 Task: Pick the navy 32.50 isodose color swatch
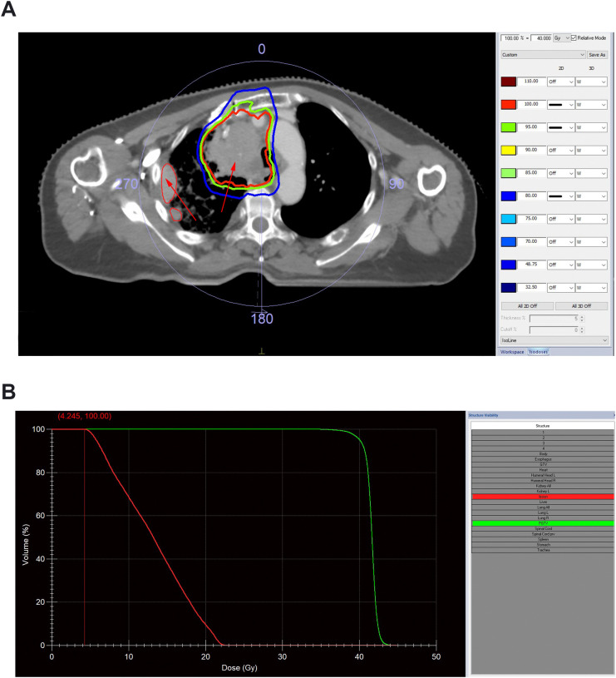click(509, 288)
